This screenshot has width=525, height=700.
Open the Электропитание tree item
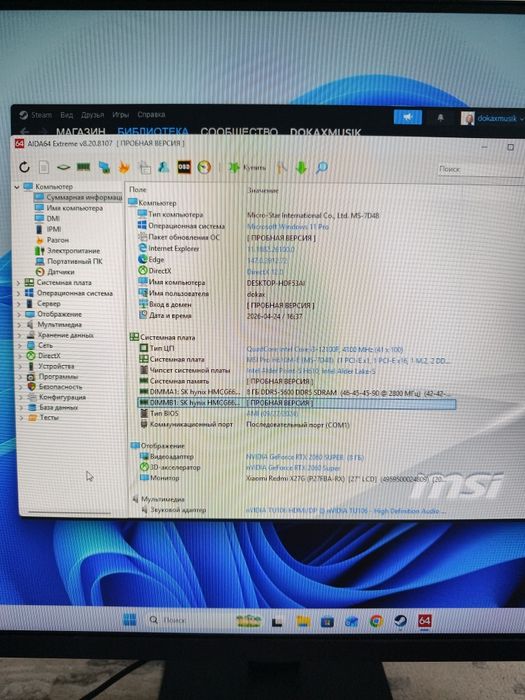pos(68,250)
